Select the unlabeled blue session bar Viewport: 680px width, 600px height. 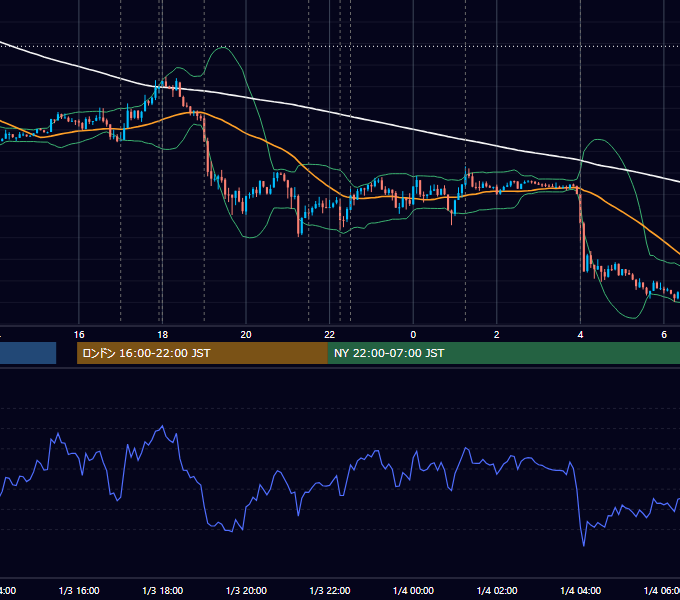[28, 353]
